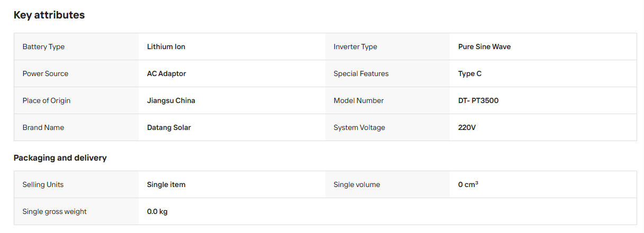Select the Type C value

coord(470,73)
